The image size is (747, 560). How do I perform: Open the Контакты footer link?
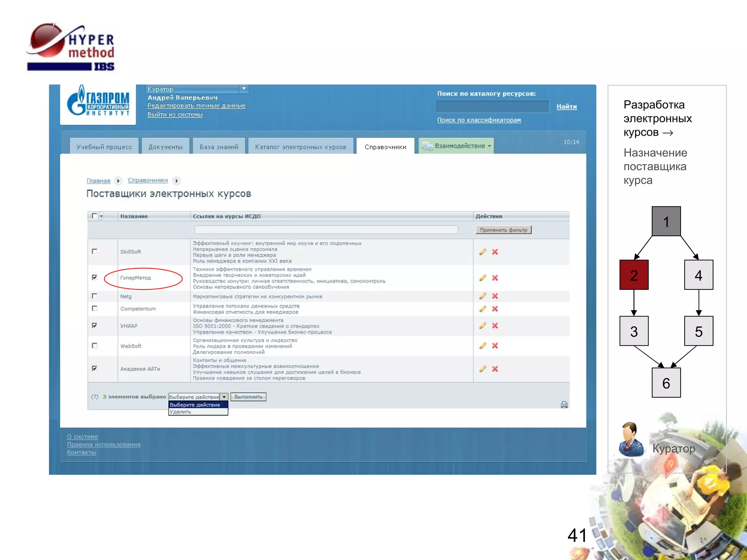(x=81, y=452)
